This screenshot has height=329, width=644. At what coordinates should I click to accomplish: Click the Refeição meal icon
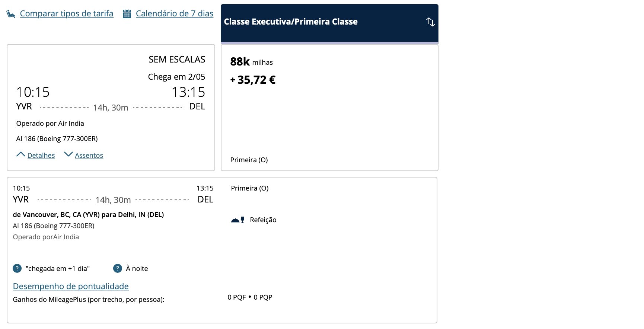click(x=237, y=220)
